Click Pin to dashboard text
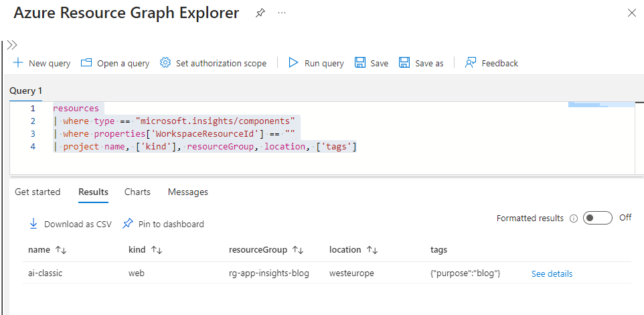644x315 pixels. [x=171, y=224]
